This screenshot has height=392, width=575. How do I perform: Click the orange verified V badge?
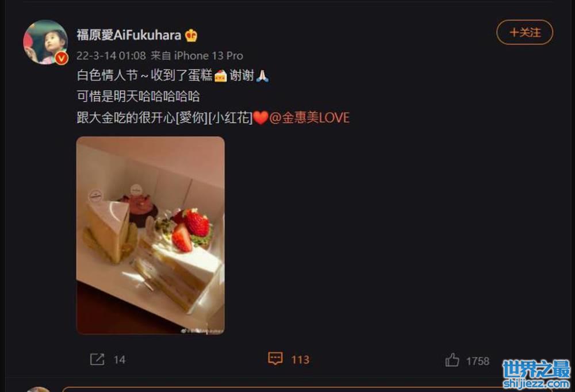click(x=62, y=58)
